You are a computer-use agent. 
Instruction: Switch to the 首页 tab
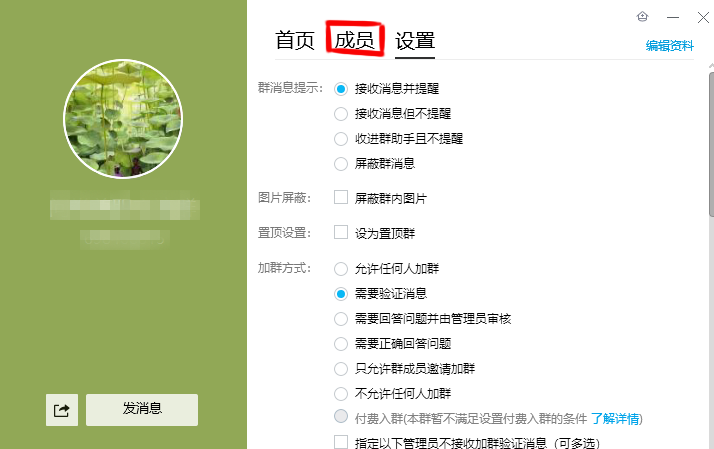[295, 41]
